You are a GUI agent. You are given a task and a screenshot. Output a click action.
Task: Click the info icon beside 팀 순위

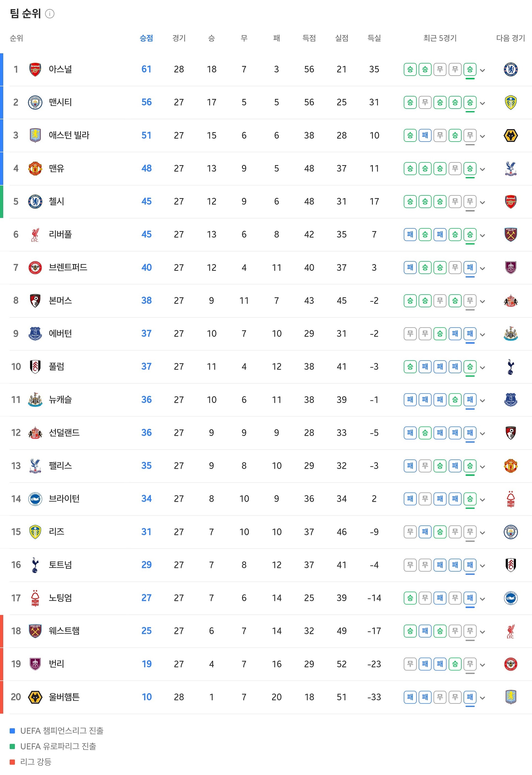point(50,14)
